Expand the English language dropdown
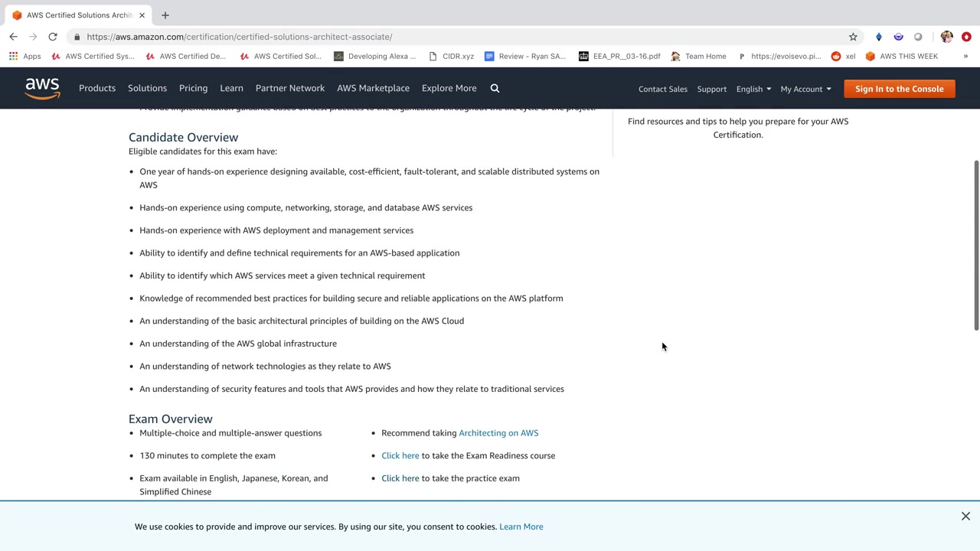The width and height of the screenshot is (980, 551). (x=753, y=89)
